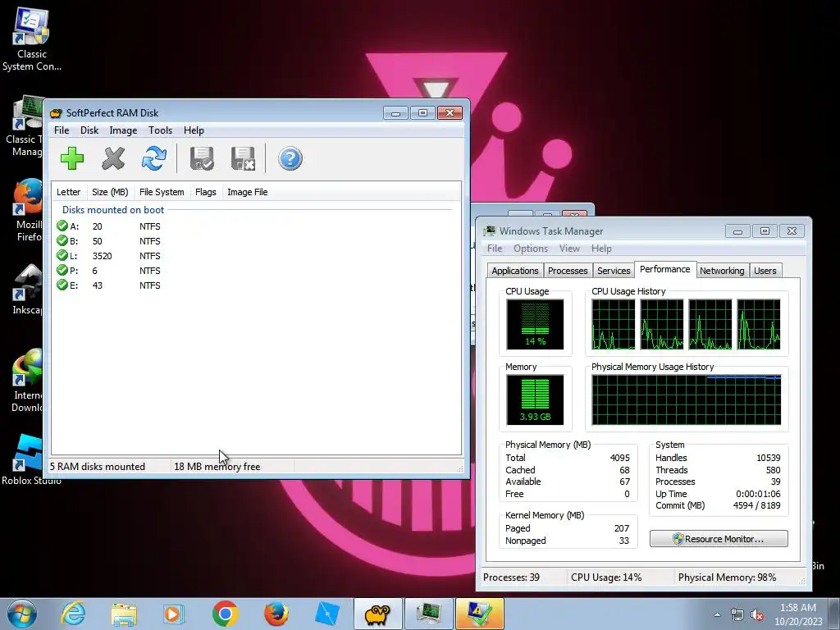The height and width of the screenshot is (630, 840).
Task: Click '5 RAM disks mounted' status text
Action: click(x=98, y=467)
